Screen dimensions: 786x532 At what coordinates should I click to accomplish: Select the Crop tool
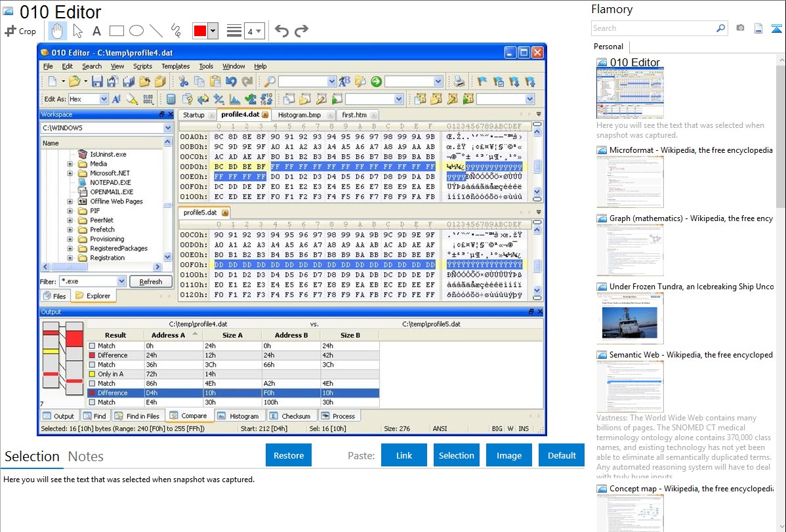pyautogui.click(x=20, y=31)
